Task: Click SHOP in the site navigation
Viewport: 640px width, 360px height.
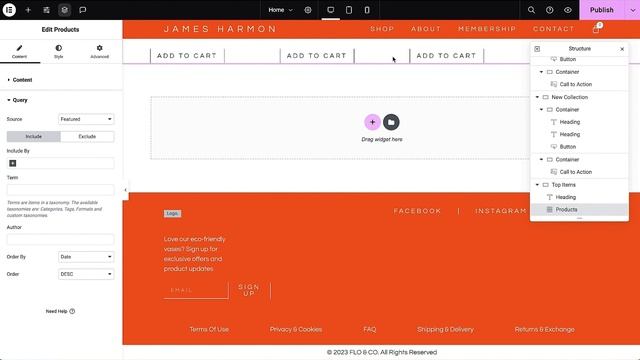Action: tap(382, 29)
